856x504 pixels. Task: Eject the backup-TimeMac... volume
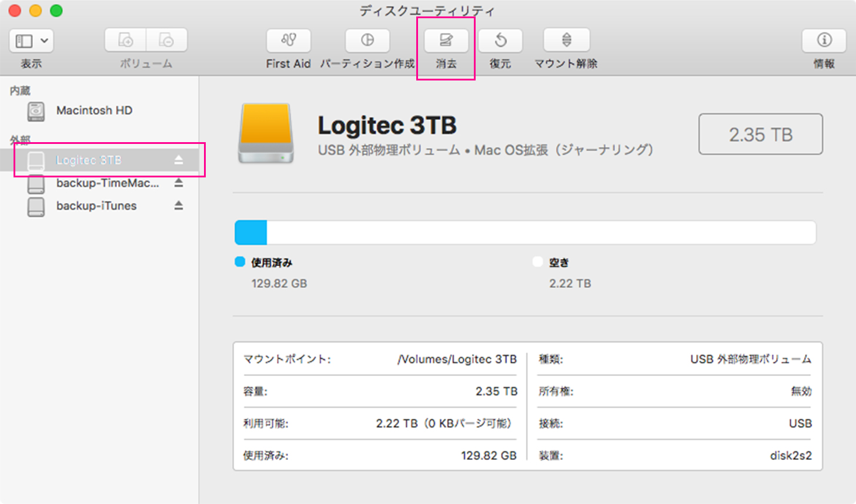coord(179,183)
